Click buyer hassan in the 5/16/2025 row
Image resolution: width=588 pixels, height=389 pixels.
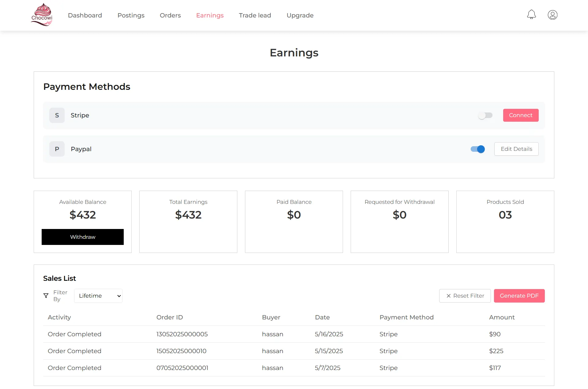[273, 334]
